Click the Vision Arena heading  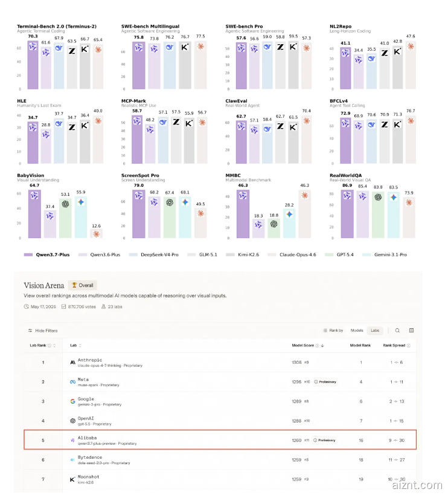coord(44,285)
